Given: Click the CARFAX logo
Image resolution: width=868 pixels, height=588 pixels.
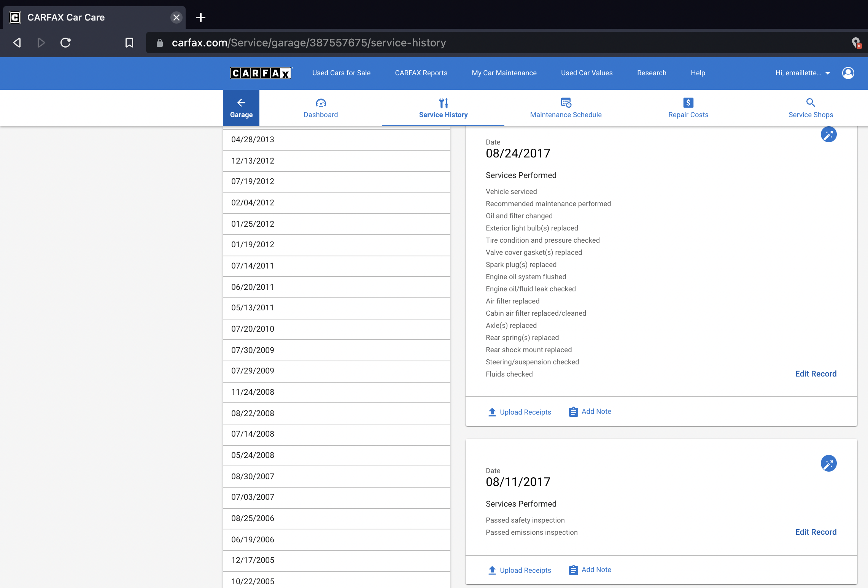Looking at the screenshot, I should [261, 73].
